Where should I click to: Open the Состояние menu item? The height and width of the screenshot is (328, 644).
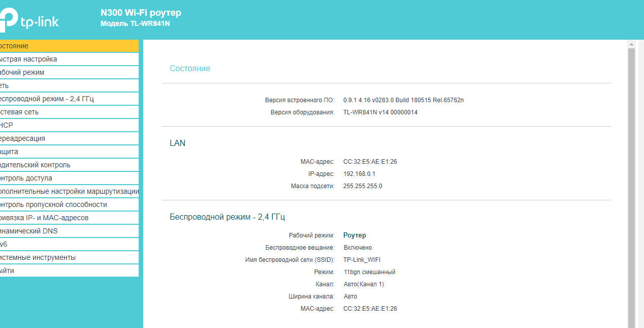click(69, 46)
